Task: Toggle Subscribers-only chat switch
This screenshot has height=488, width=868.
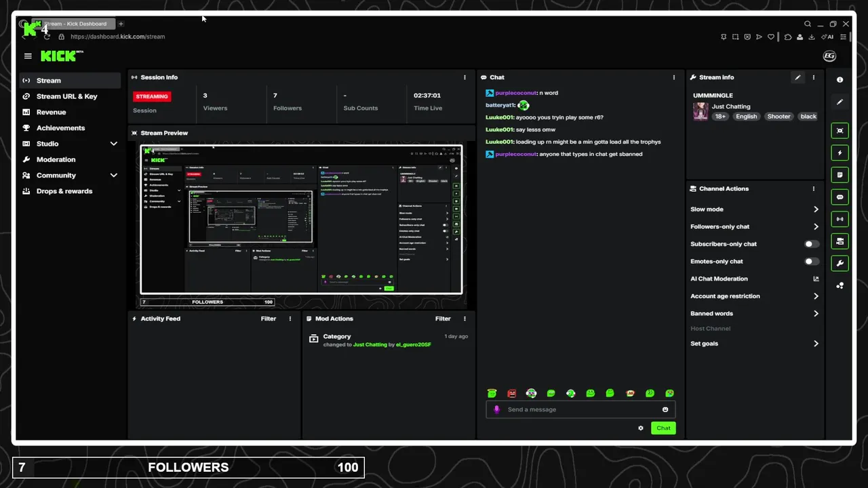Action: tap(811, 244)
